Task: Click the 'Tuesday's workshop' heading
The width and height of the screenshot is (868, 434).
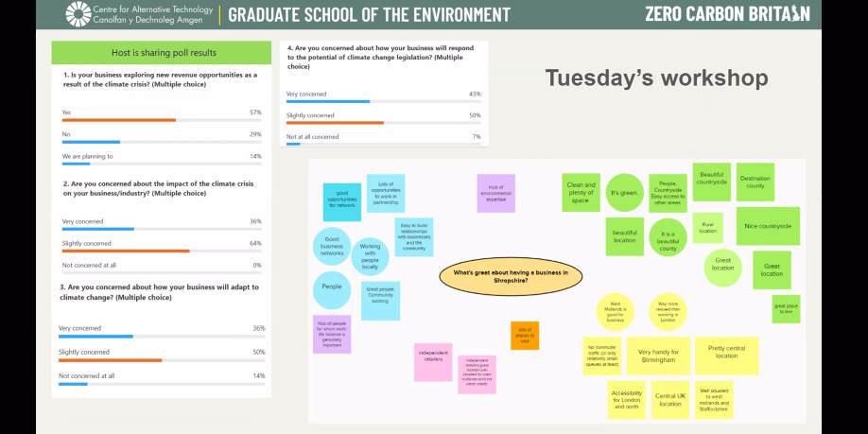Action: coord(656,78)
